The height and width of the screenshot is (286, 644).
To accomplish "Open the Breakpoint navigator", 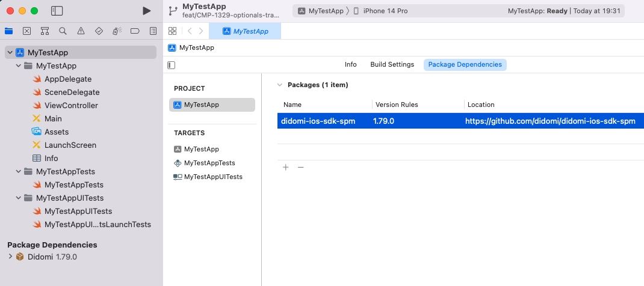I will pyautogui.click(x=135, y=31).
